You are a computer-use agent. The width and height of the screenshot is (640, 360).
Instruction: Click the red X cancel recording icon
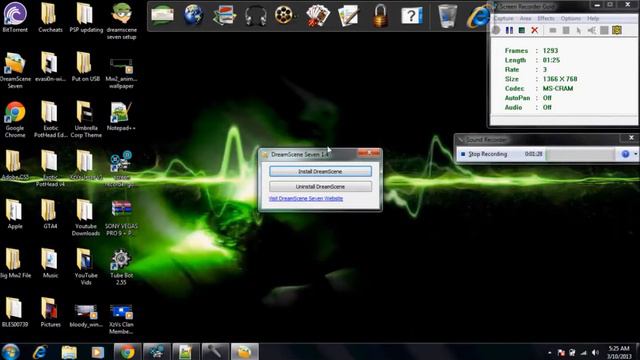click(534, 30)
